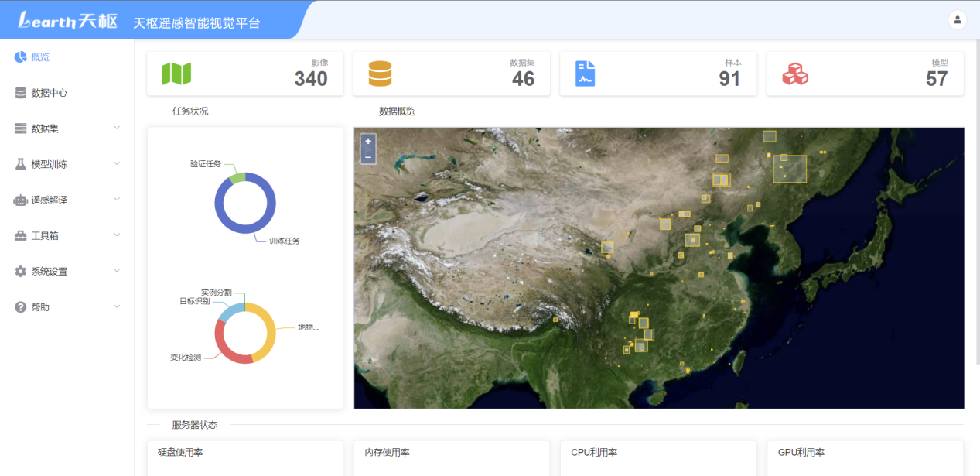Click the 数据概览 section heading
Viewport: 980px width, 476px height.
point(397,111)
